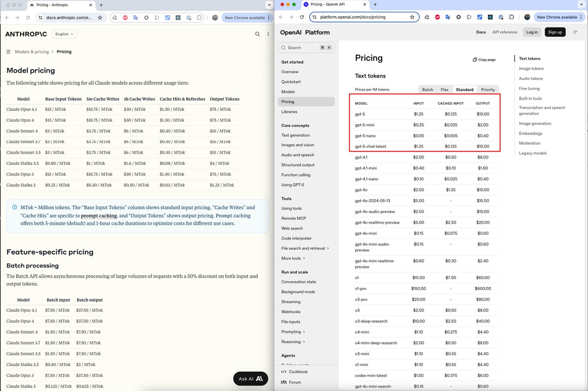Click the $150.00 o1-pro input price

click(x=418, y=288)
